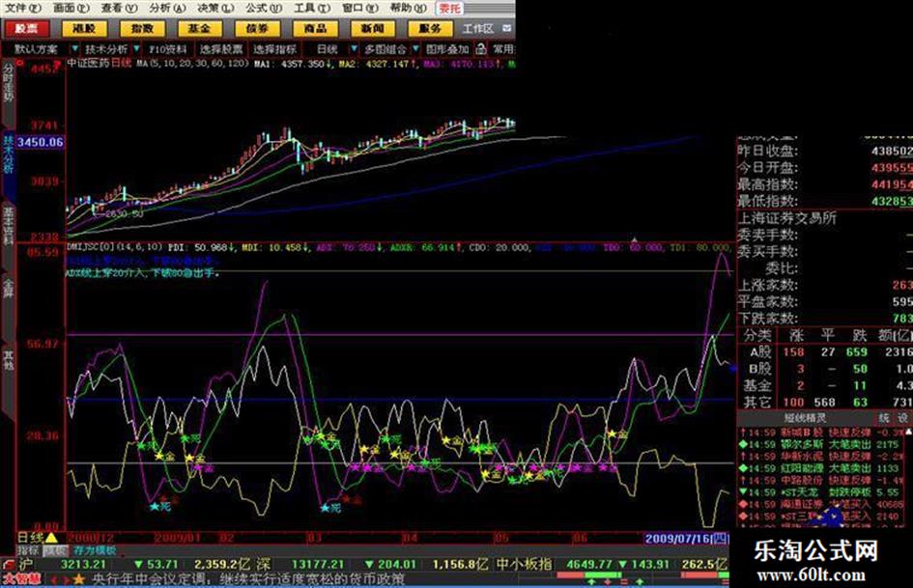Toggle the padlock lock icon in toolbar
This screenshot has width=913, height=588.
click(481, 49)
